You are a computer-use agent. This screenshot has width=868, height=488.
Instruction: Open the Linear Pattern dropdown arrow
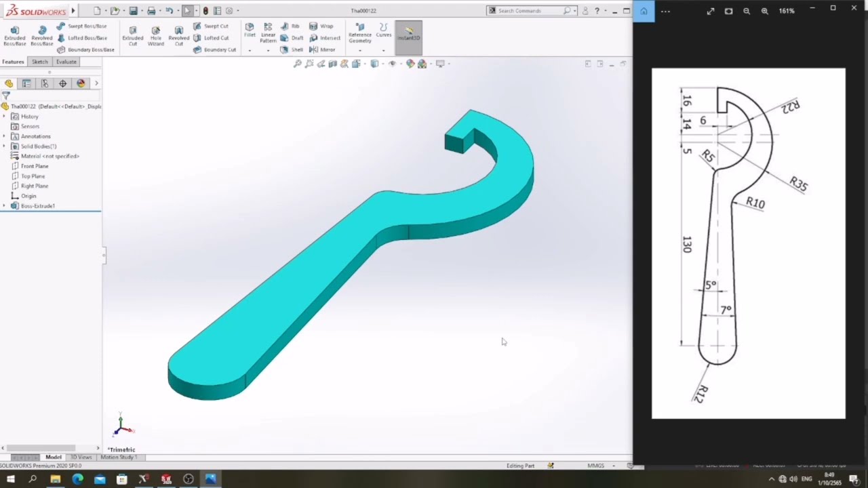pos(268,50)
